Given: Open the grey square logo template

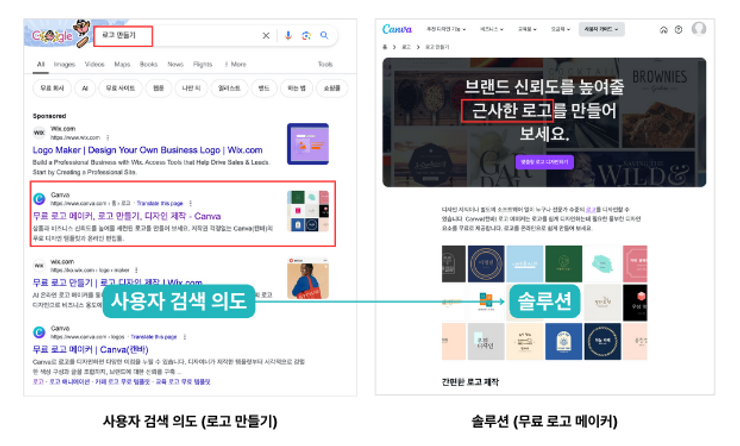Looking at the screenshot, I should click(486, 341).
